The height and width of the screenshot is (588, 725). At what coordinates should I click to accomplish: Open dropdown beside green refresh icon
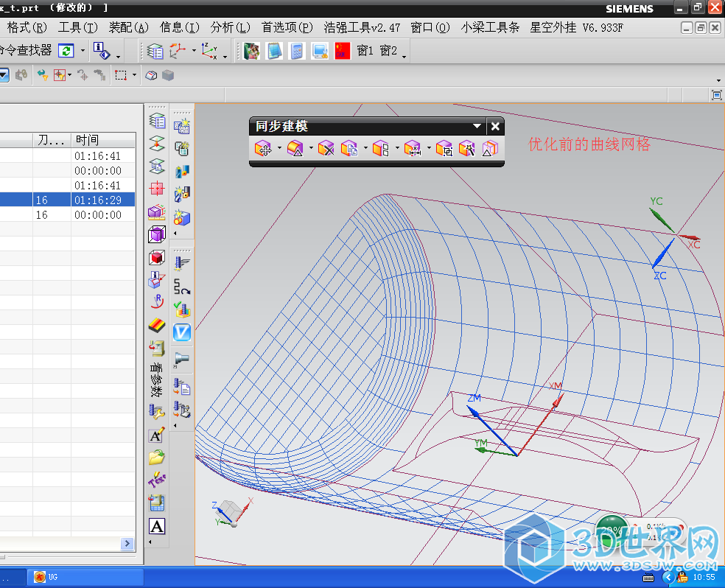pyautogui.click(x=83, y=51)
